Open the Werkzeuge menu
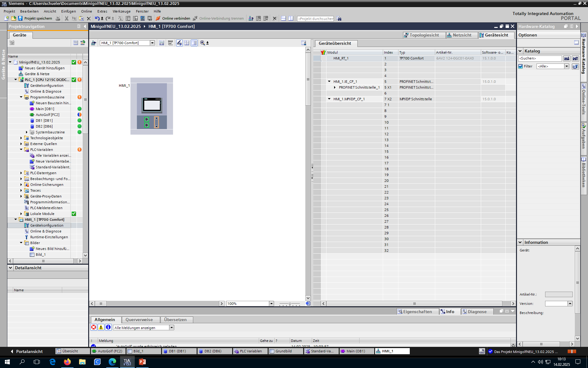Image resolution: width=588 pixels, height=368 pixels. click(121, 11)
